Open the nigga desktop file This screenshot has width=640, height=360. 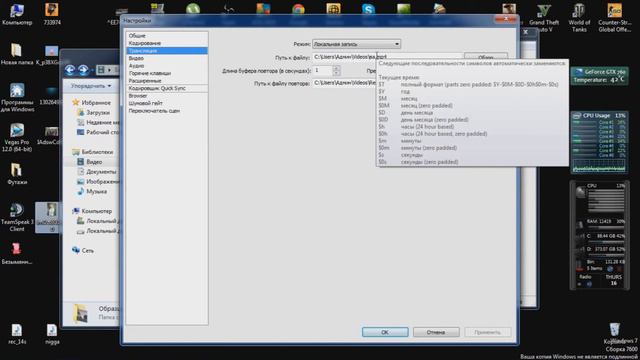coord(52,334)
